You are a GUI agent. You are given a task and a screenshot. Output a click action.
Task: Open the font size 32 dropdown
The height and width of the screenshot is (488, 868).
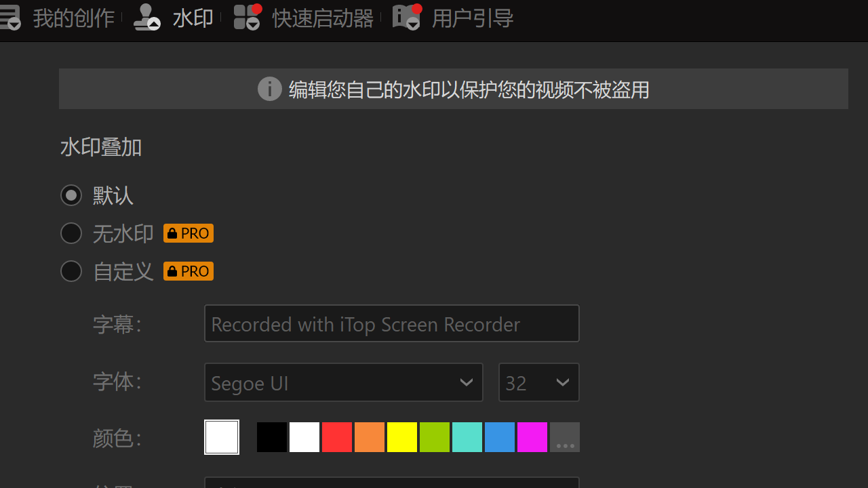tap(538, 382)
